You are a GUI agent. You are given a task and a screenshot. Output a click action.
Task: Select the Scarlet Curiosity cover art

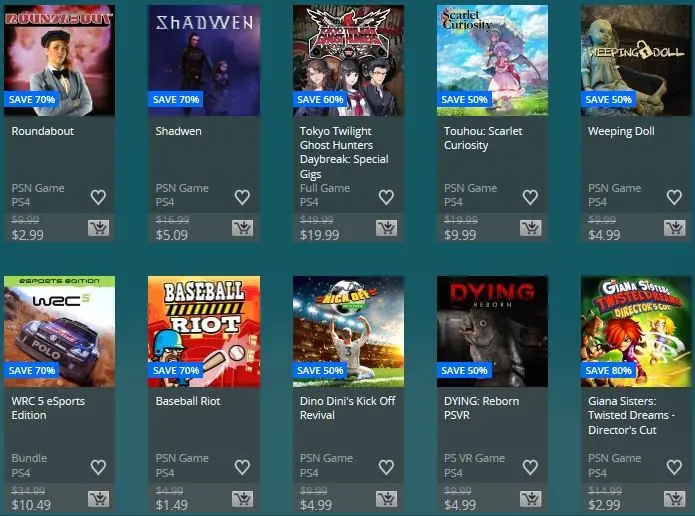492,60
